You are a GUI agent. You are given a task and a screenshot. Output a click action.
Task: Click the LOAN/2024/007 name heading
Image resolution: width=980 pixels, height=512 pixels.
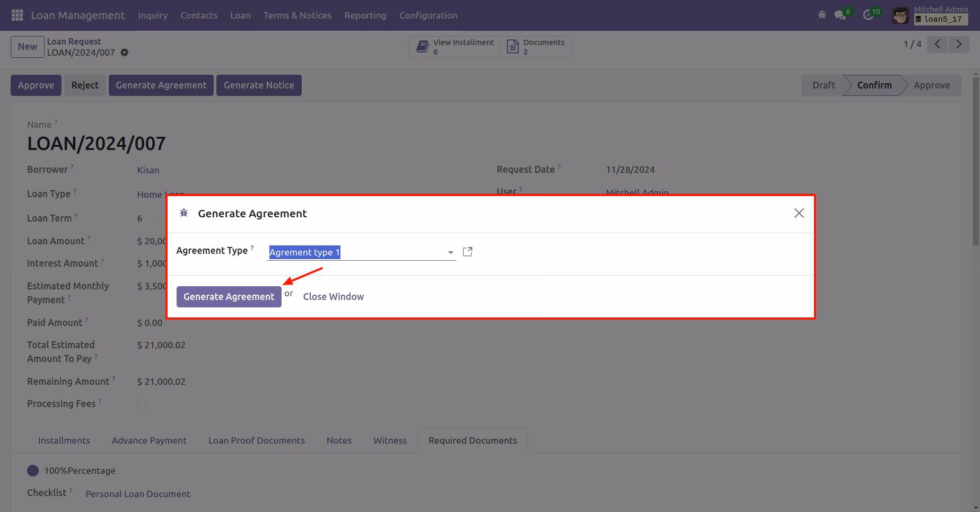(x=97, y=144)
